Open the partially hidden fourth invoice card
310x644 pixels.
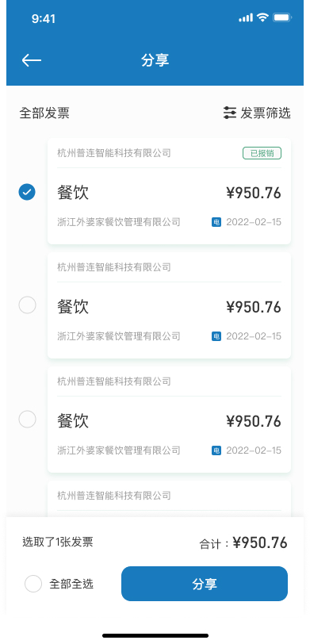tap(169, 499)
